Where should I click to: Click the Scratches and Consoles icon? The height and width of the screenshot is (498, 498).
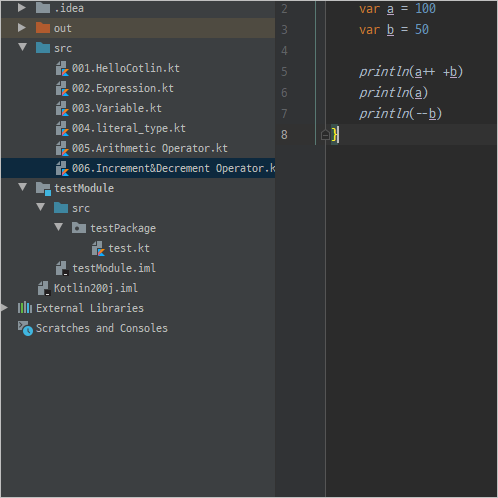[25, 328]
